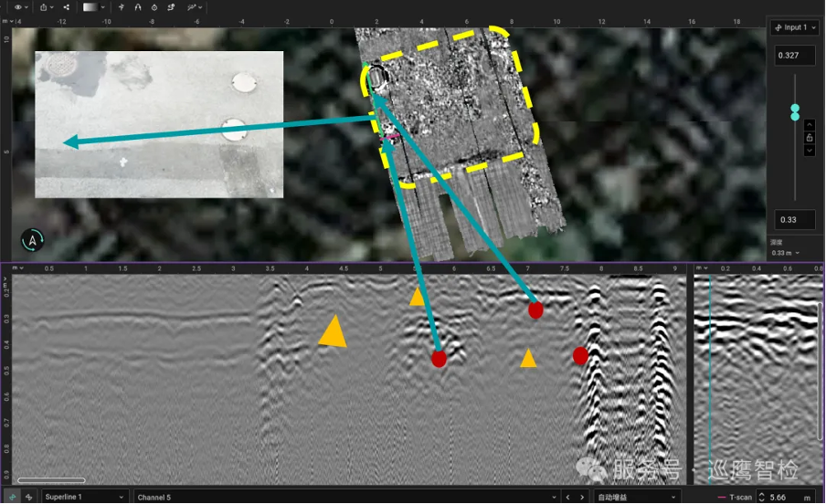Screen dimensions: 826x504
Task: Click the lower depth value field 0.33
Action: tap(794, 219)
